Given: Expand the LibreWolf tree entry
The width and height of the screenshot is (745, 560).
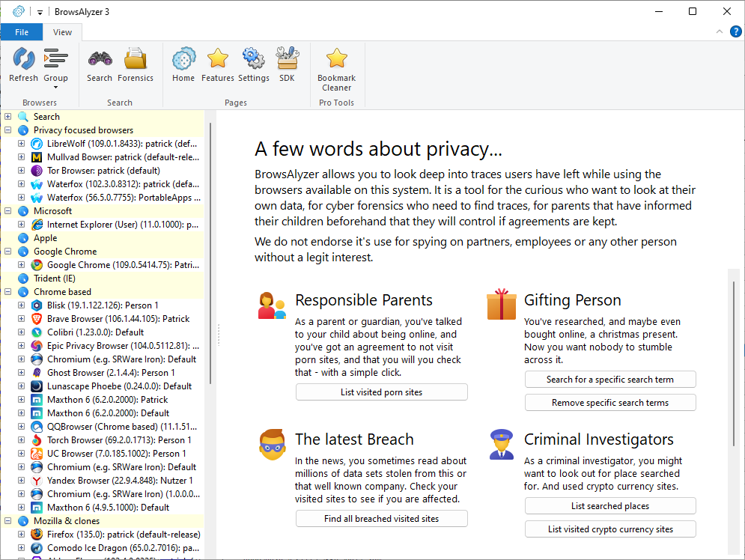Looking at the screenshot, I should 22,144.
